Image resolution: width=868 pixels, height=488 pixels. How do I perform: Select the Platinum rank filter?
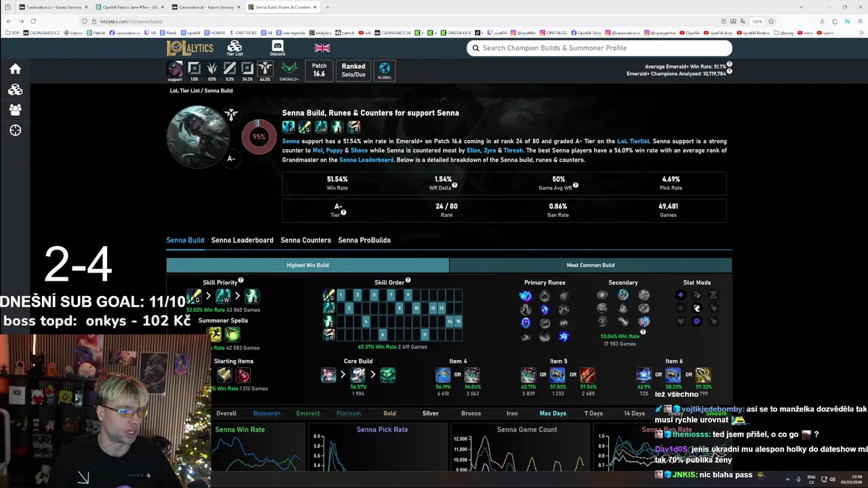(349, 413)
